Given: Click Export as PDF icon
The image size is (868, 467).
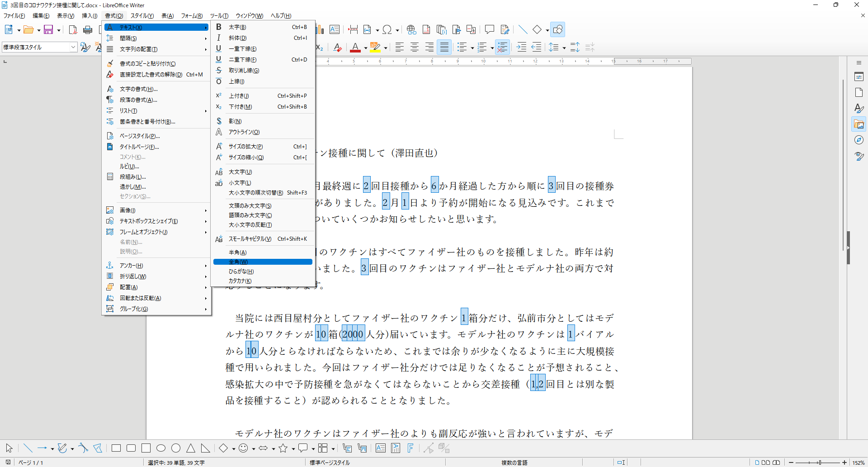Looking at the screenshot, I should tap(73, 30).
